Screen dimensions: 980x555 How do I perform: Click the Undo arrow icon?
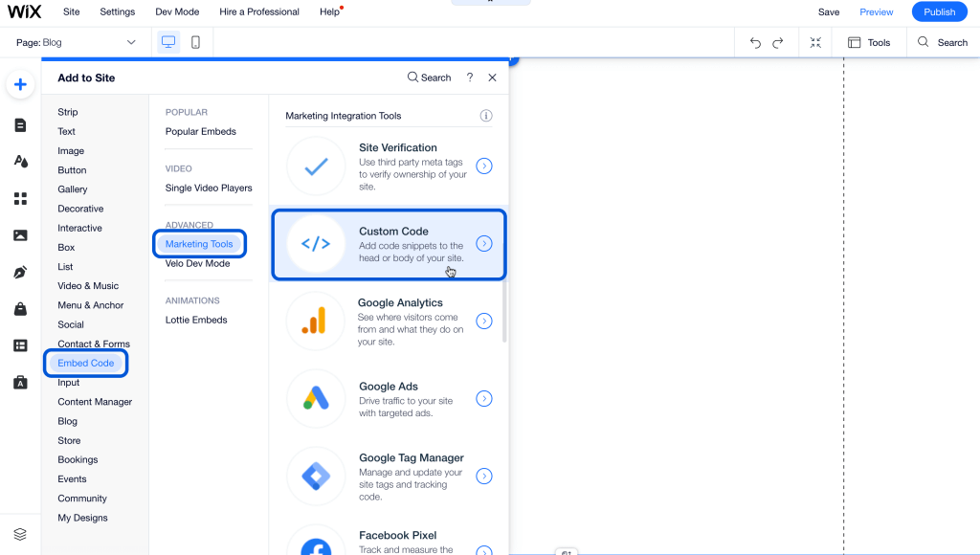[x=755, y=42]
